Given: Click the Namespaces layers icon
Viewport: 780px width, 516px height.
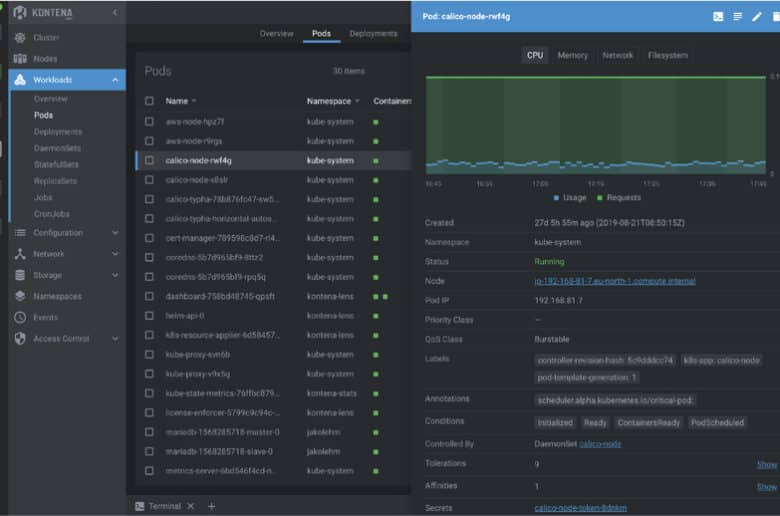Looking at the screenshot, I should 20,296.
